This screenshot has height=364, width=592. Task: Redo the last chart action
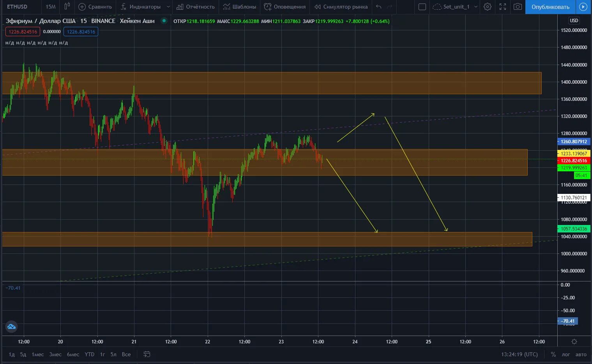pyautogui.click(x=389, y=7)
